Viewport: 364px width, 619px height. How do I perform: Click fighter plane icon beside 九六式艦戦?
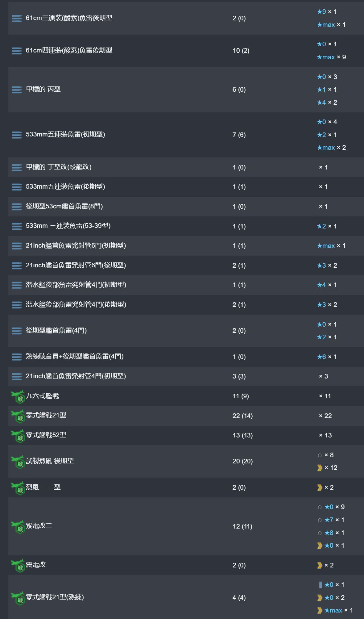pyautogui.click(x=18, y=396)
